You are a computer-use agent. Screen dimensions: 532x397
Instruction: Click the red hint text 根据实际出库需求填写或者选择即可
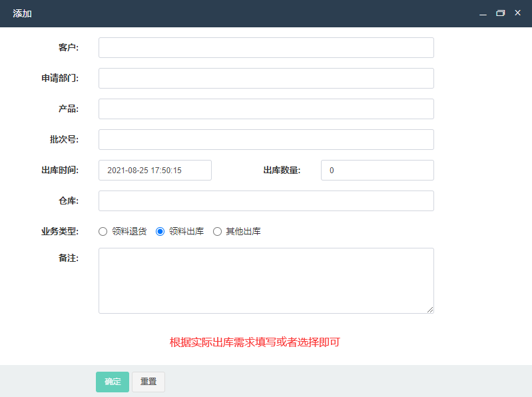[x=255, y=342]
